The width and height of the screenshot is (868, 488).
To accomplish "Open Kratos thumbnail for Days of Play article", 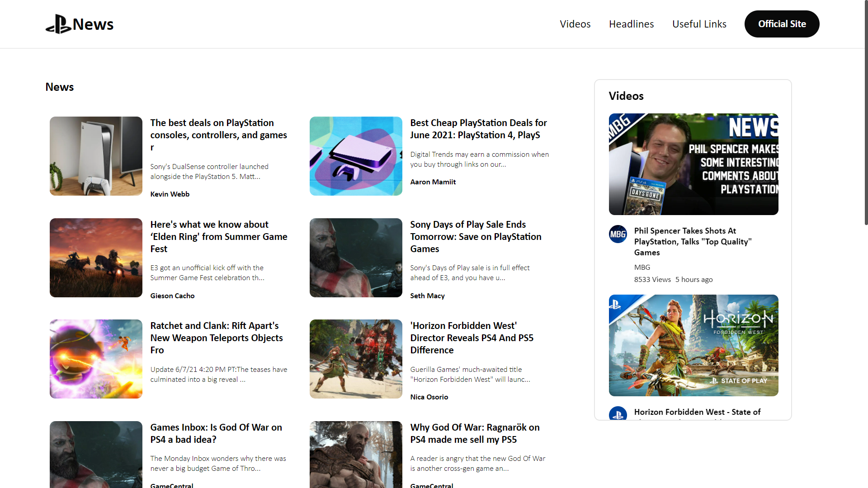I will pyautogui.click(x=356, y=258).
